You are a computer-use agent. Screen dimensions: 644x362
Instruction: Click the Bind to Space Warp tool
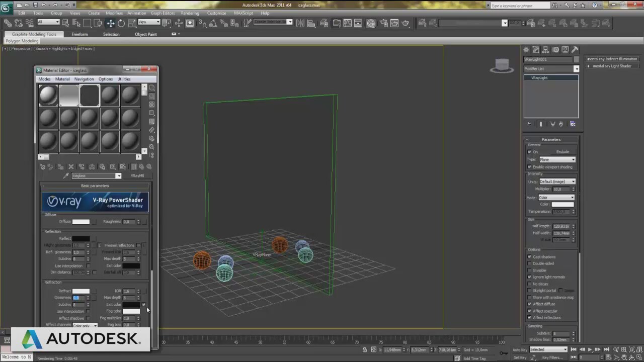(29, 23)
